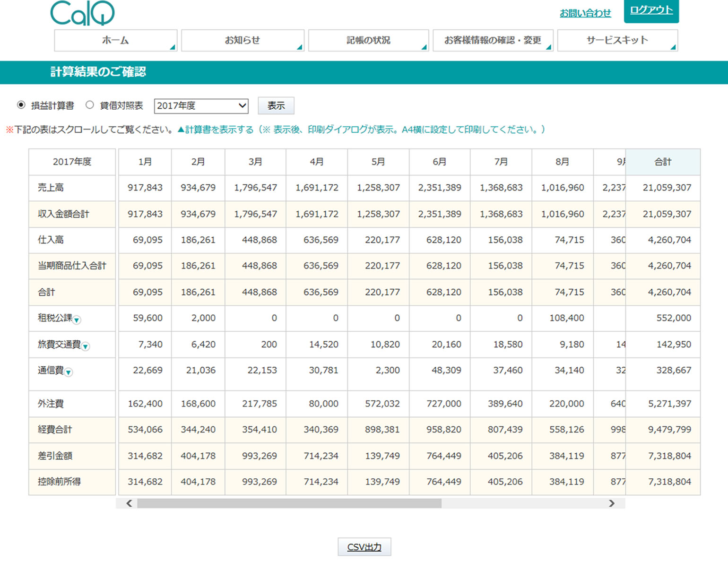
Task: Click the 合計 column header
Action: [x=663, y=162]
